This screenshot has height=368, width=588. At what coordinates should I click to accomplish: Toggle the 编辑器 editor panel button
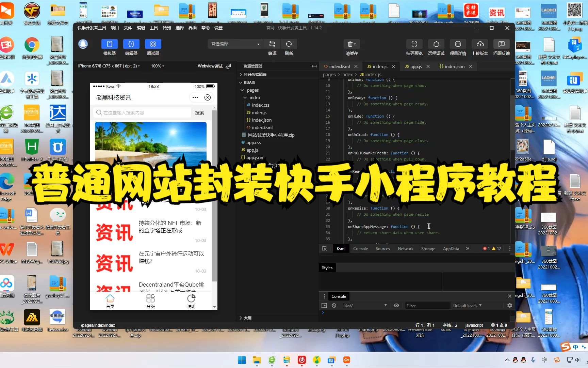click(131, 44)
